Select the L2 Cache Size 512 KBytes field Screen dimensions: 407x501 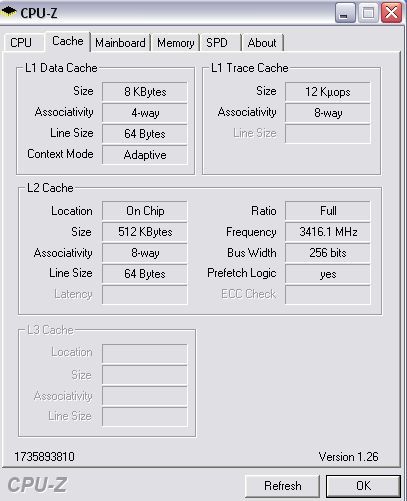(145, 232)
